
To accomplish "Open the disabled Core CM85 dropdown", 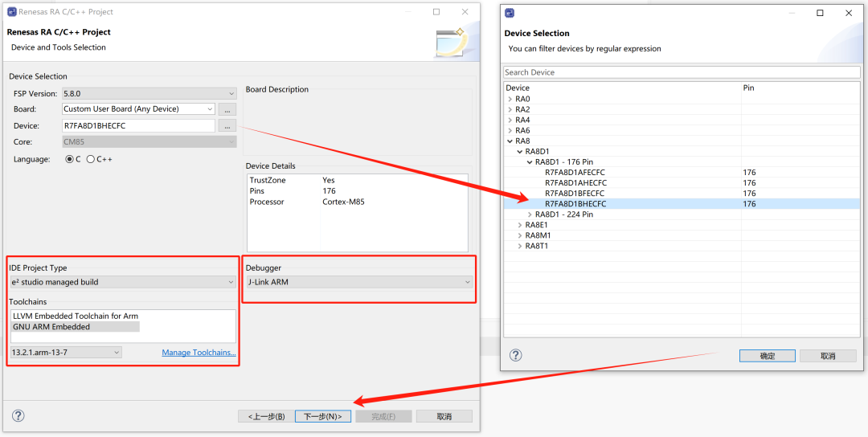I will point(149,141).
